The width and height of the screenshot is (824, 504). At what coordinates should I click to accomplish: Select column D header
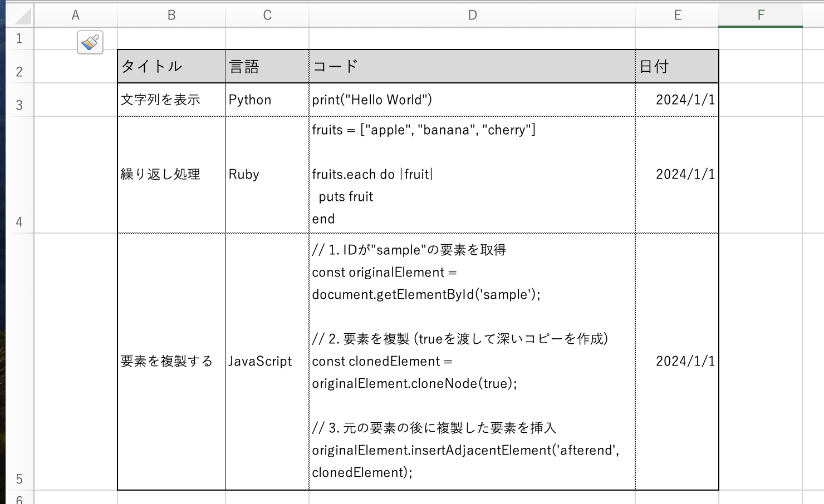pos(472,14)
